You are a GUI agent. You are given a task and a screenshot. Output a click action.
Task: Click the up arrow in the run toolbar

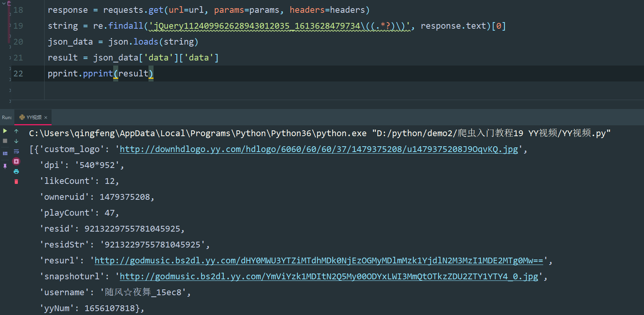coord(16,131)
